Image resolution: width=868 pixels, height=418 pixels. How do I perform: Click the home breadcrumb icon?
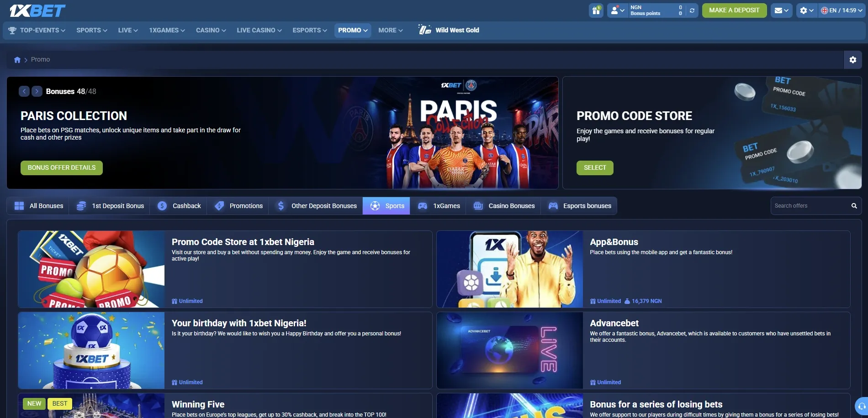17,60
